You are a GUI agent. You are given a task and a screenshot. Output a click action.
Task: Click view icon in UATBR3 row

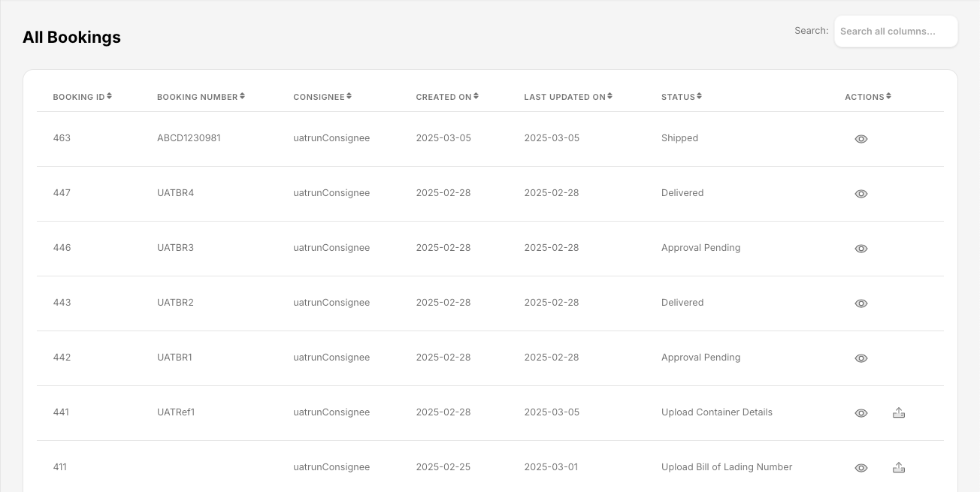coord(861,249)
